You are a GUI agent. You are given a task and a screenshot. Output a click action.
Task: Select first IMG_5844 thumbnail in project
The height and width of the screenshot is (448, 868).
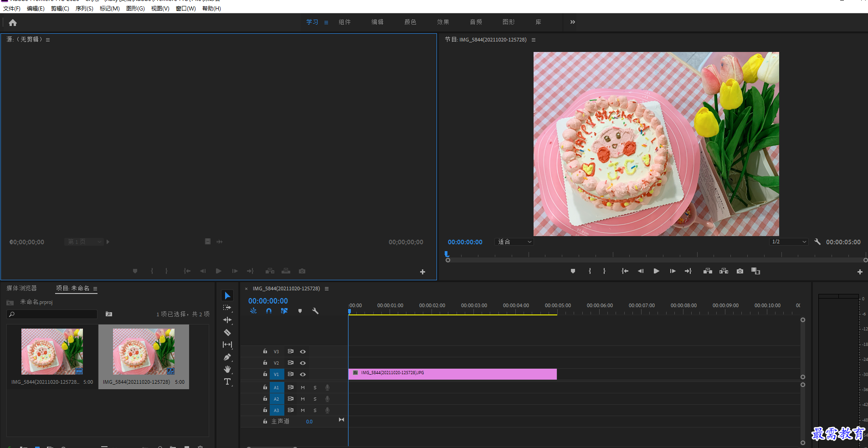click(x=52, y=352)
